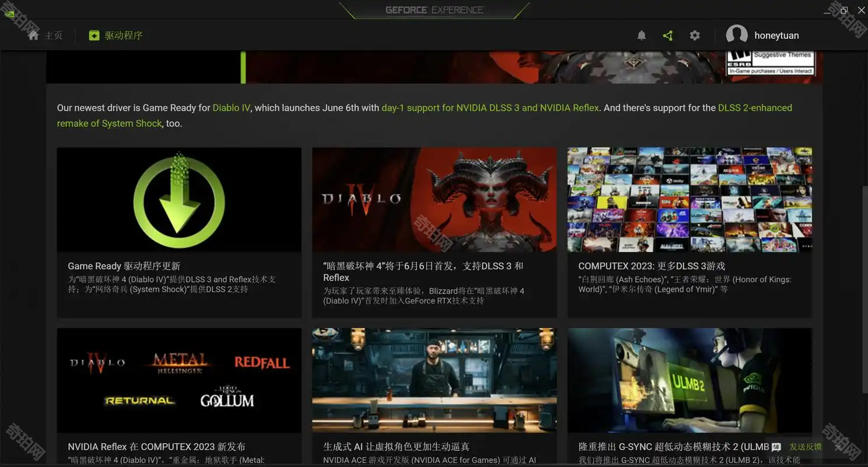The height and width of the screenshot is (467, 868).
Task: Dismiss the 发送反馈 popup with X
Action: point(838,447)
